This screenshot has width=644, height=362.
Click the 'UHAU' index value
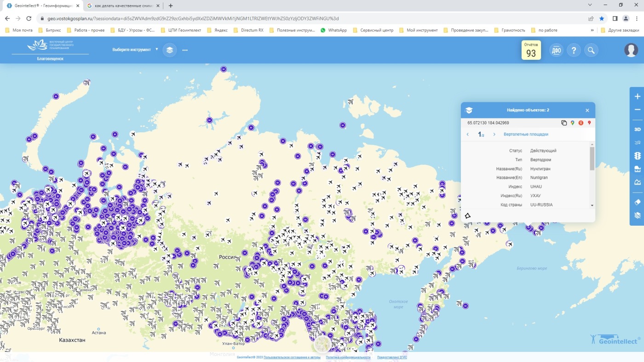[x=536, y=187]
